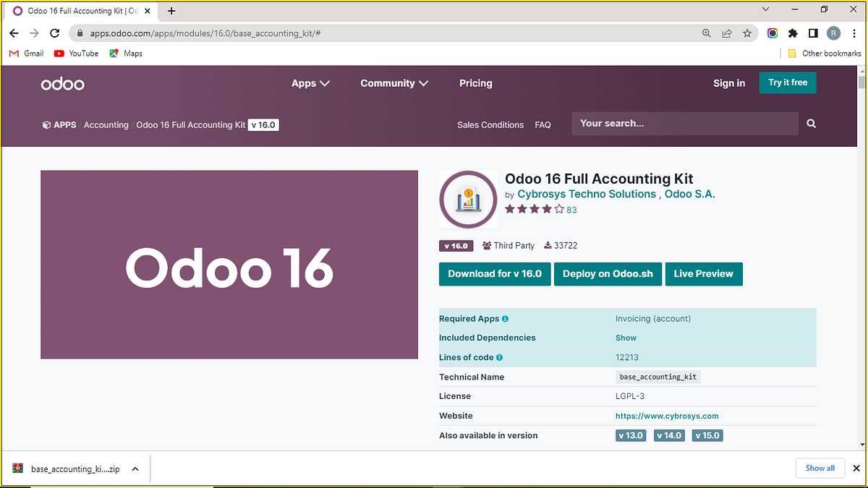
Task: Expand the Apps navigation dropdown
Action: [x=310, y=83]
